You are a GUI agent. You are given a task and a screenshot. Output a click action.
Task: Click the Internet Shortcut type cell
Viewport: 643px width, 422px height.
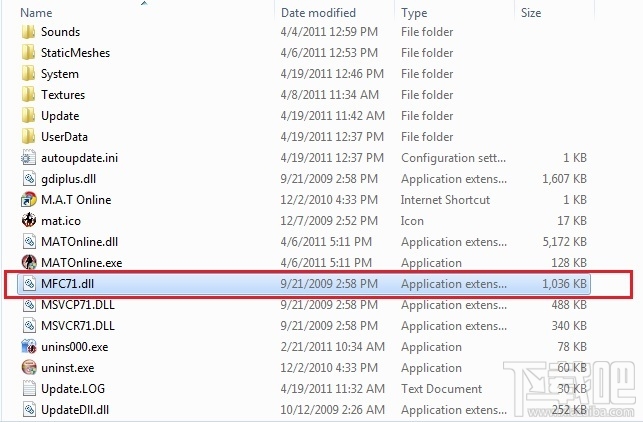(445, 200)
